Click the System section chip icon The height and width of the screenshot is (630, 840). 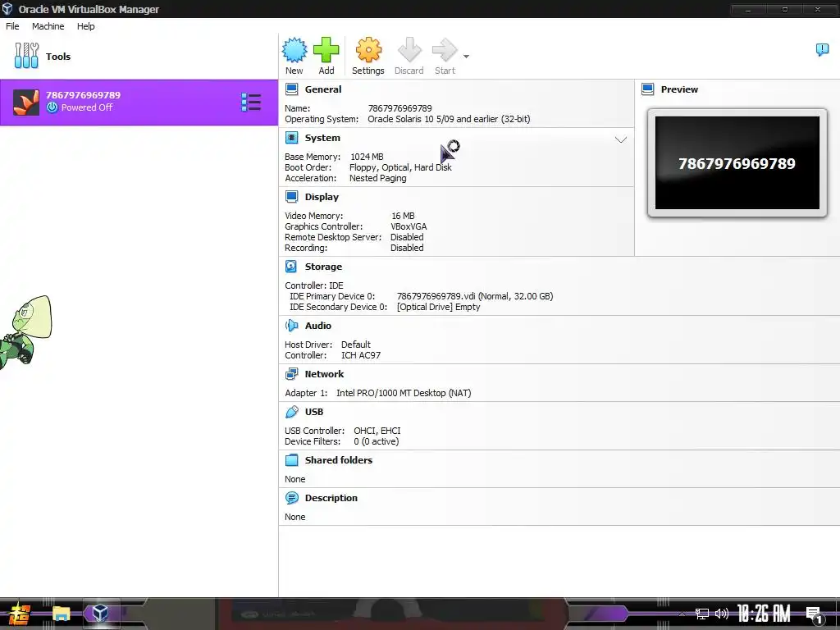[291, 138]
